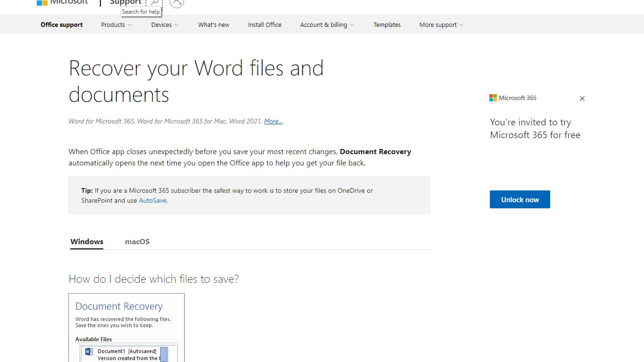Go to Office support home
The image size is (644, 362).
pyautogui.click(x=62, y=25)
